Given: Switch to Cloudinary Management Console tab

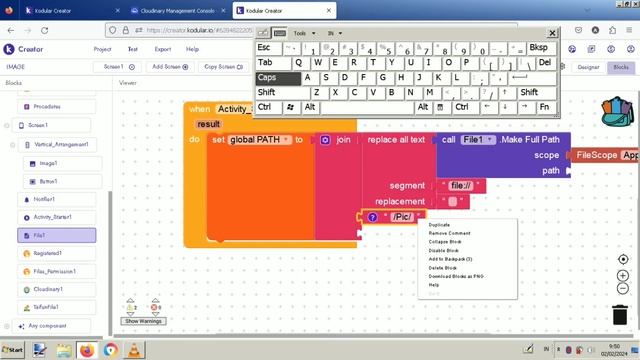Looking at the screenshot, I should click(x=177, y=11).
